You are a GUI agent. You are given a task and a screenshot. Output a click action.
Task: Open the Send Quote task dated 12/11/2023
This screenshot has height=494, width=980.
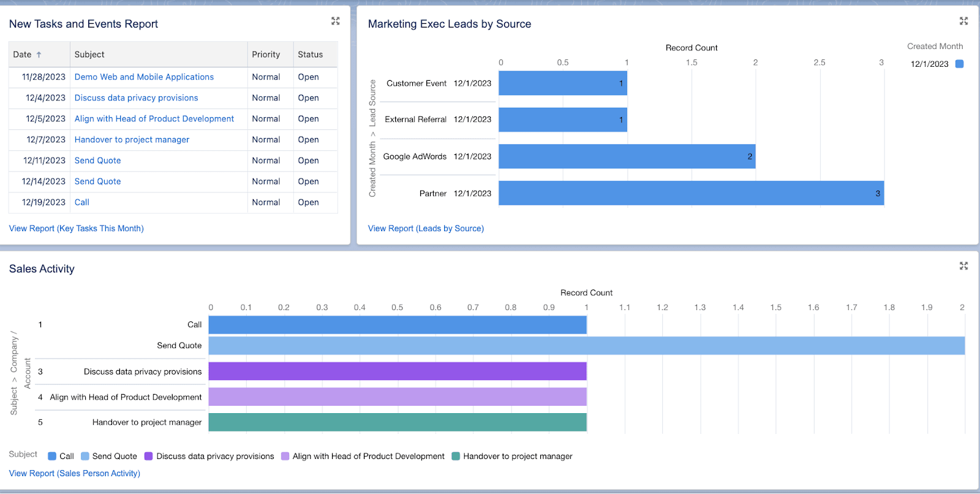(97, 161)
